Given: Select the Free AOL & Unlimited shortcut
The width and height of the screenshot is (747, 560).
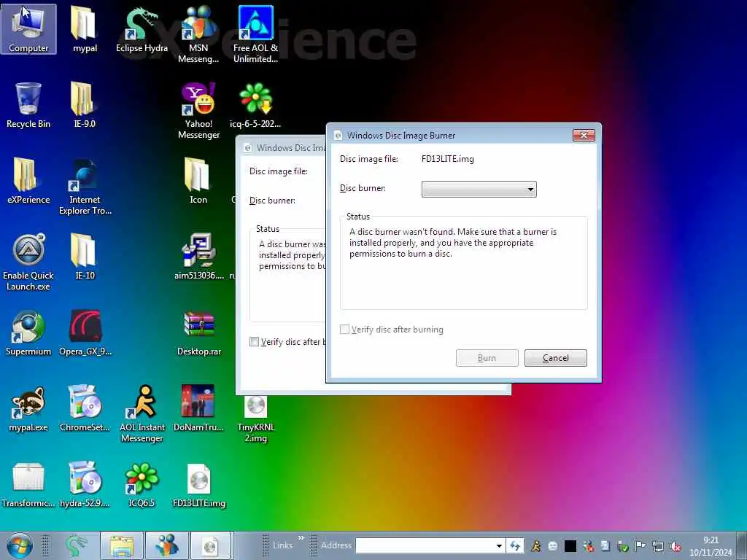Looking at the screenshot, I should (255, 34).
